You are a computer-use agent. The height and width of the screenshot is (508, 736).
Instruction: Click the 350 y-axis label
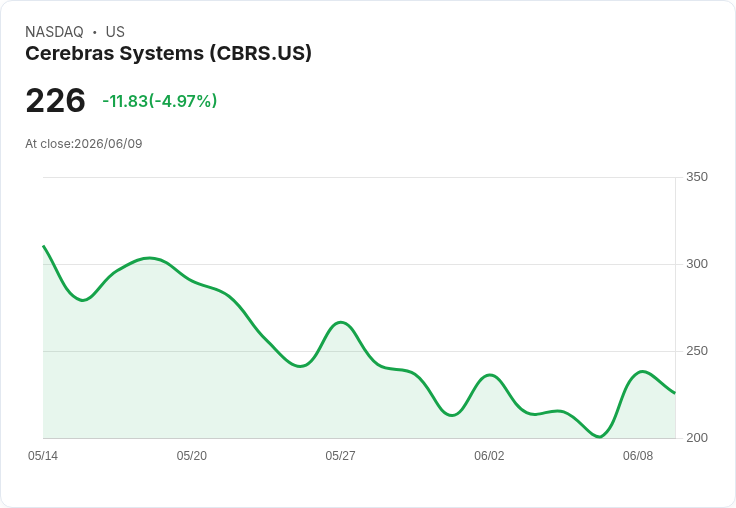tap(697, 177)
